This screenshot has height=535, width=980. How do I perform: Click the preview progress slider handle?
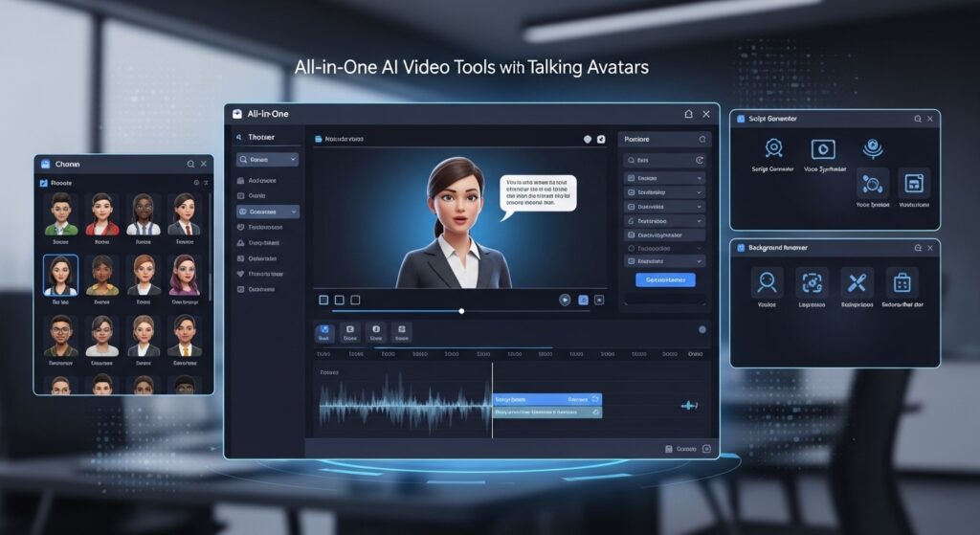click(x=461, y=311)
